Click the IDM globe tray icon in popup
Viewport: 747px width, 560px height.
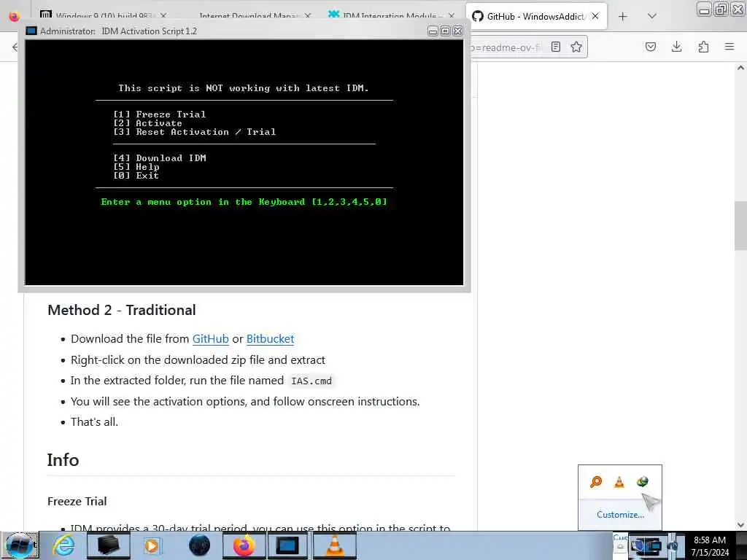[642, 482]
